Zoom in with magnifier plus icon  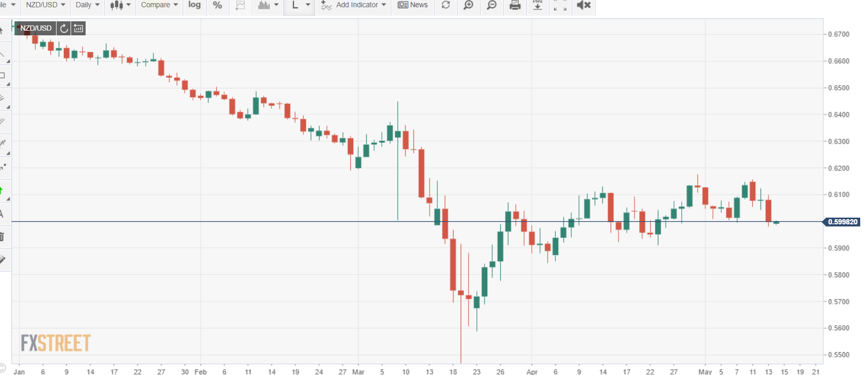(469, 5)
